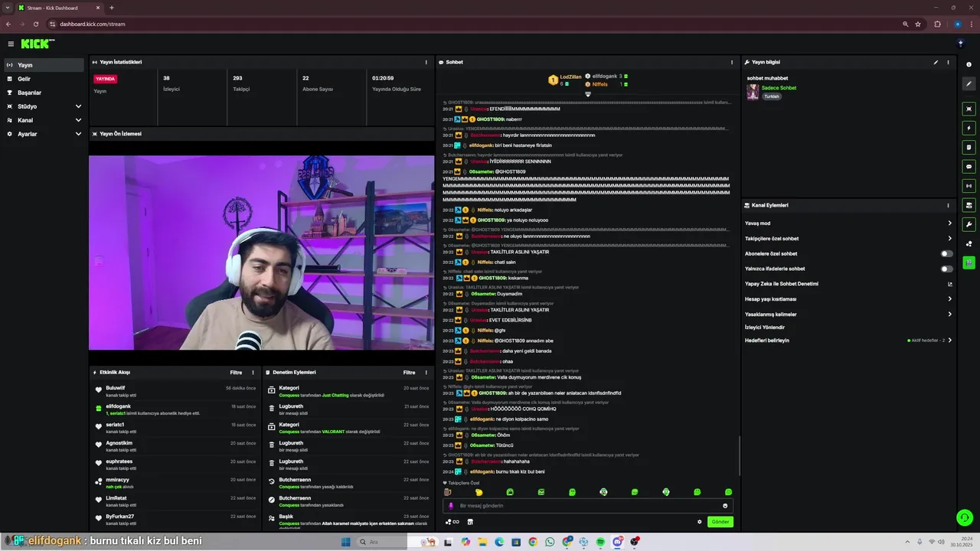Open Yayın İstatistikleri three-dot menu
The image size is (980, 551).
pyautogui.click(x=426, y=62)
